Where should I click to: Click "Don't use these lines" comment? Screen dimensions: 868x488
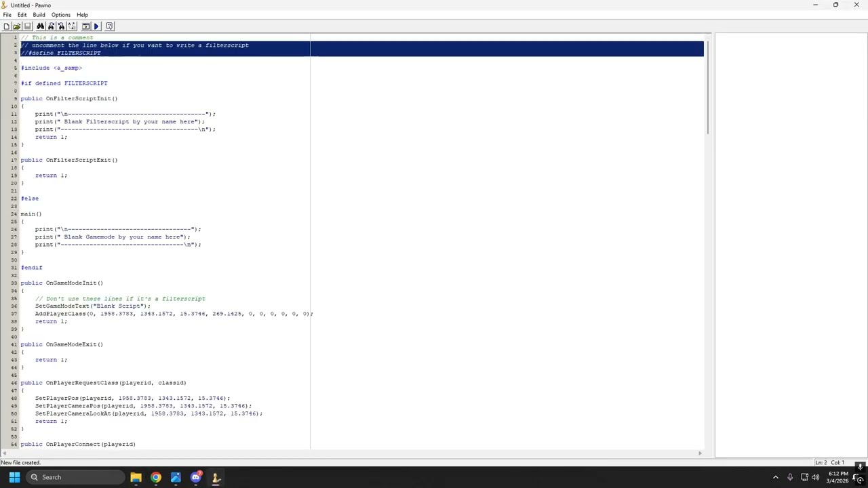pyautogui.click(x=120, y=299)
